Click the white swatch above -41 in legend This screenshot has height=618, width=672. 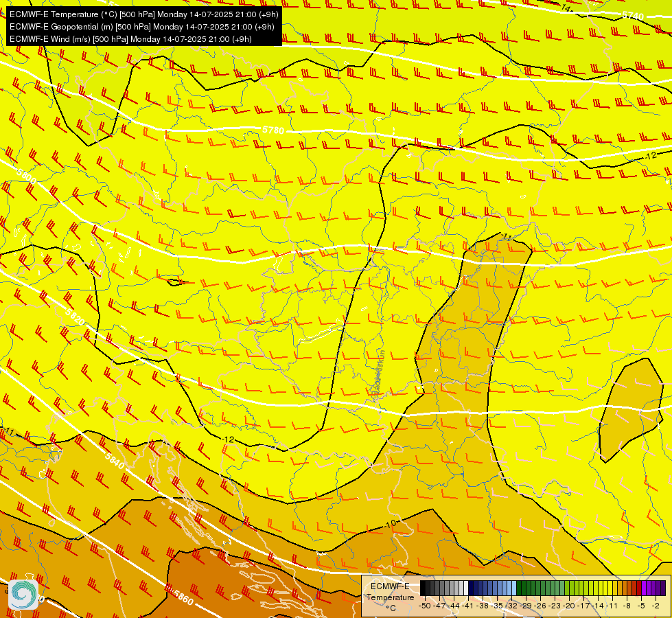pyautogui.click(x=466, y=588)
